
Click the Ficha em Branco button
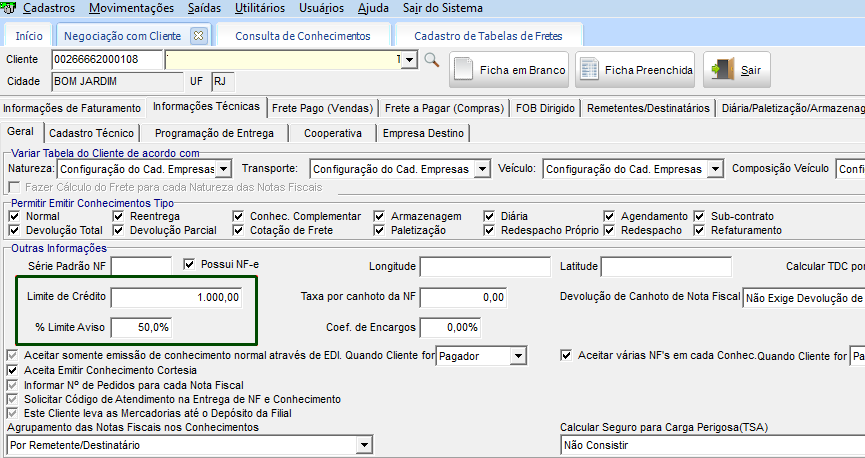coord(509,70)
